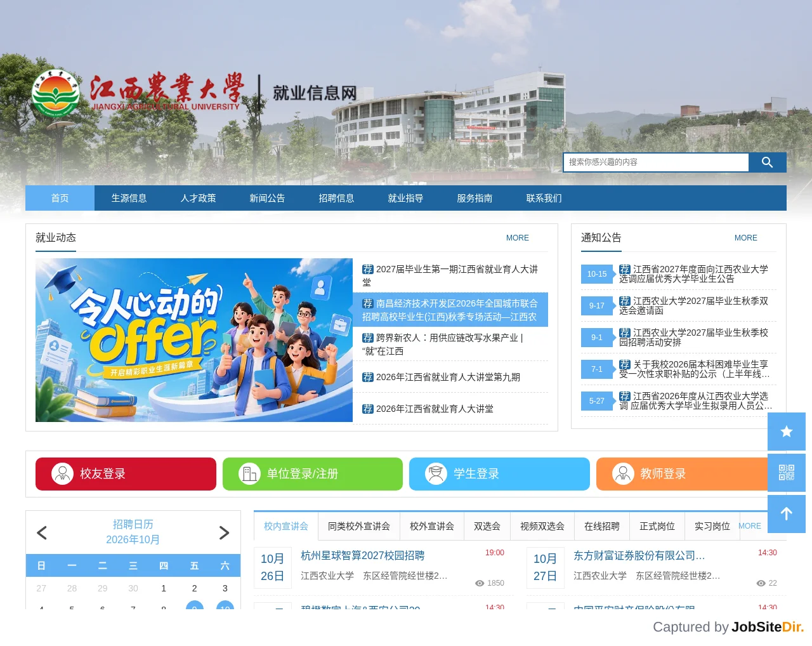
Task: Select the 同类校外宣讲会 tab
Action: (x=359, y=526)
